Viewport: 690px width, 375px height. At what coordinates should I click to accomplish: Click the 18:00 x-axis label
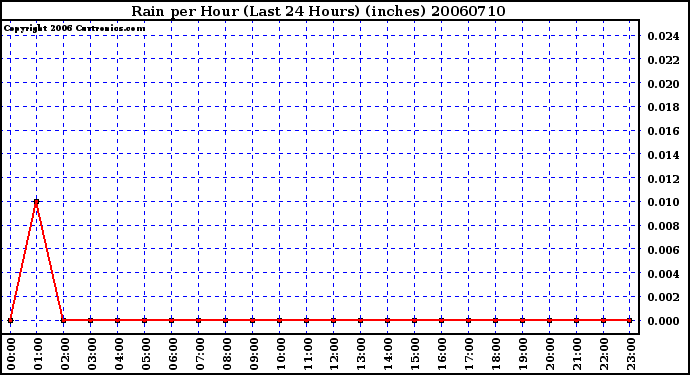point(496,354)
